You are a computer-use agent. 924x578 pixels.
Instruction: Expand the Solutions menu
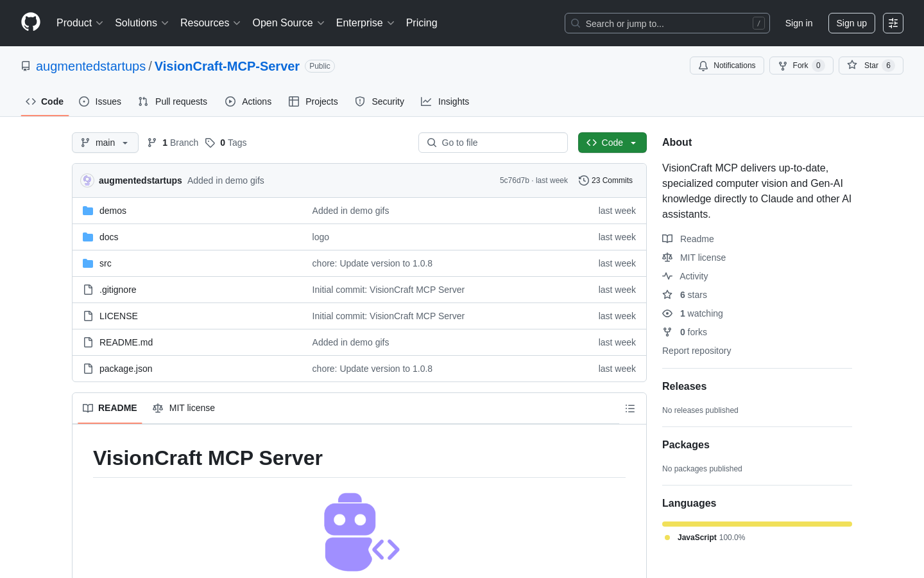(142, 23)
